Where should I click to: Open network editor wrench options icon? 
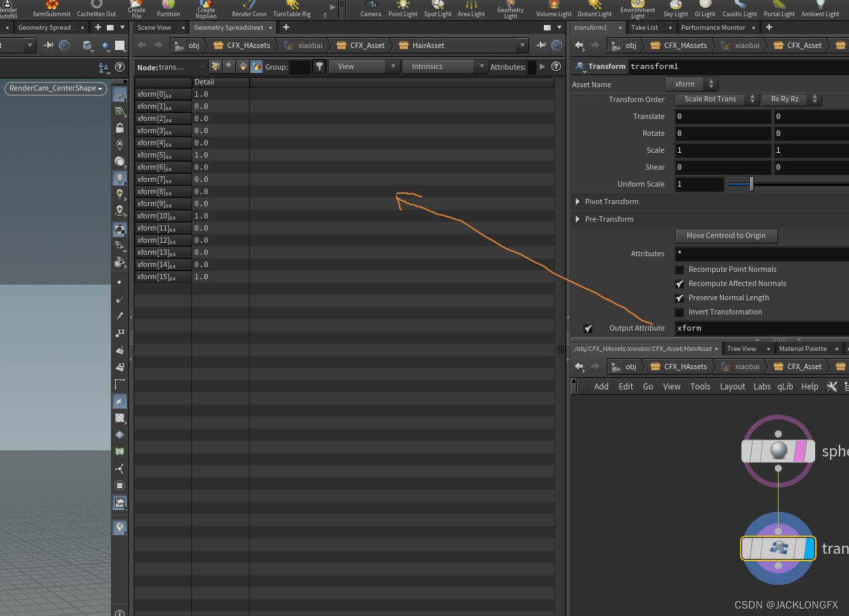point(832,386)
